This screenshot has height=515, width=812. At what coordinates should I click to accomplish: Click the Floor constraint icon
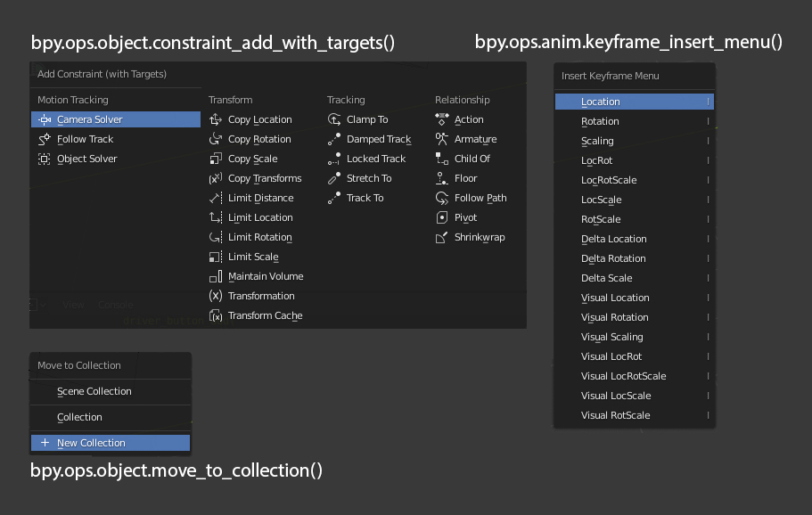(442, 178)
